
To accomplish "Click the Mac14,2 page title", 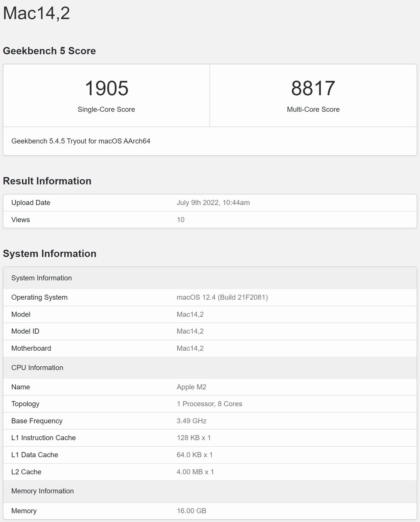I will (37, 13).
